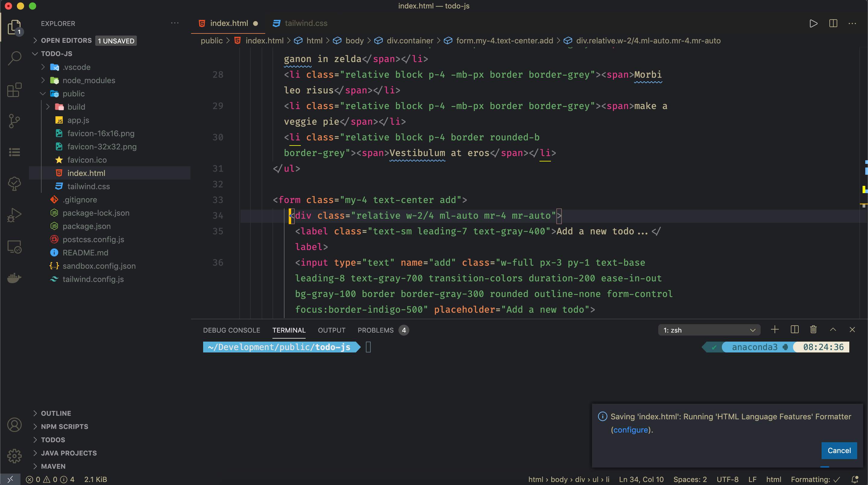Viewport: 868px width, 485px height.
Task: Open the Remote Explorer sidebar icon
Action: 14,246
